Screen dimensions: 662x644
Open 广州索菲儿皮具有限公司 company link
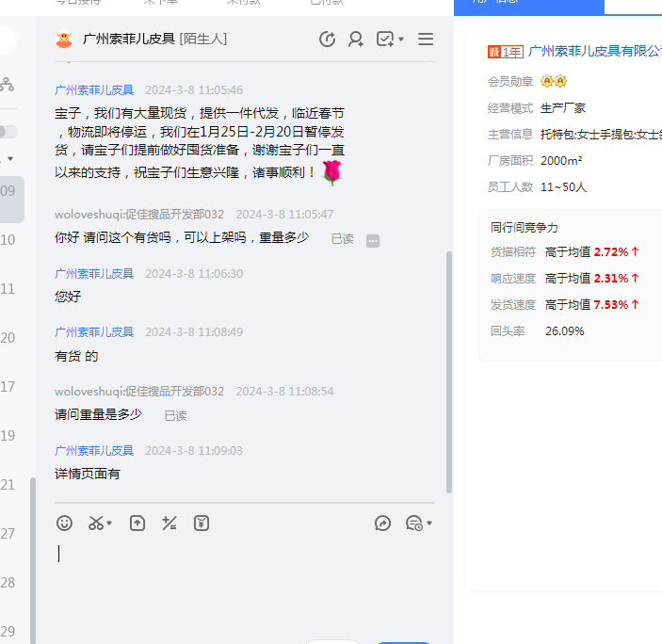point(594,52)
